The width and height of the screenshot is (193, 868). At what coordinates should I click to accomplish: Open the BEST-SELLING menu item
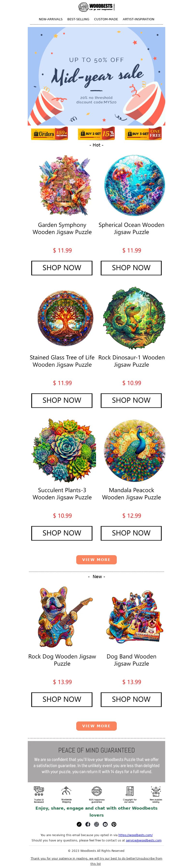pos(78,19)
